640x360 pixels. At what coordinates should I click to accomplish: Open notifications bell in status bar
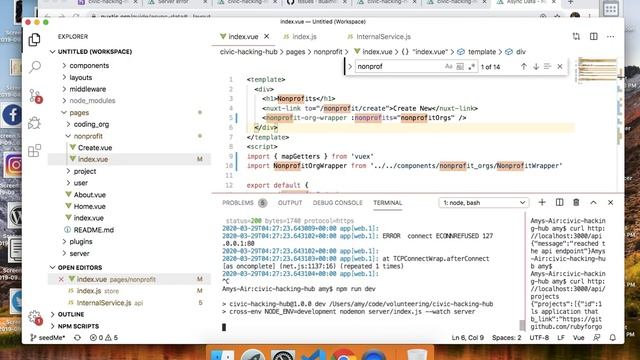[x=613, y=338]
